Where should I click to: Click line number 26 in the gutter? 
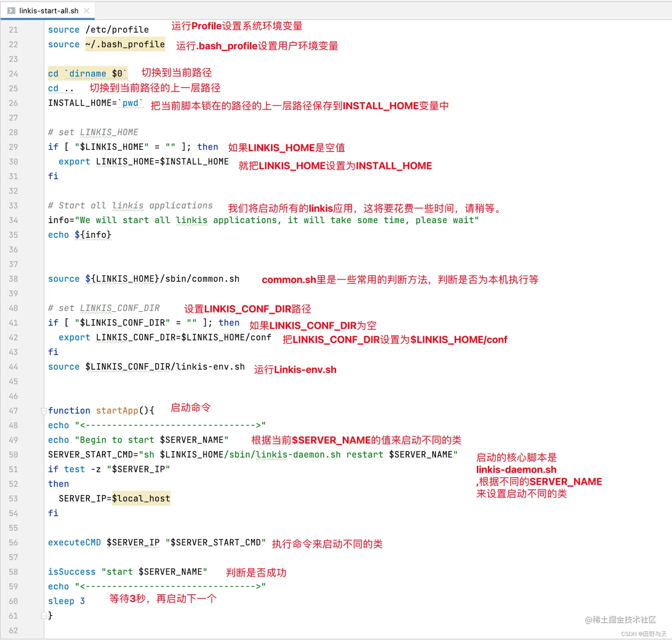[x=13, y=103]
